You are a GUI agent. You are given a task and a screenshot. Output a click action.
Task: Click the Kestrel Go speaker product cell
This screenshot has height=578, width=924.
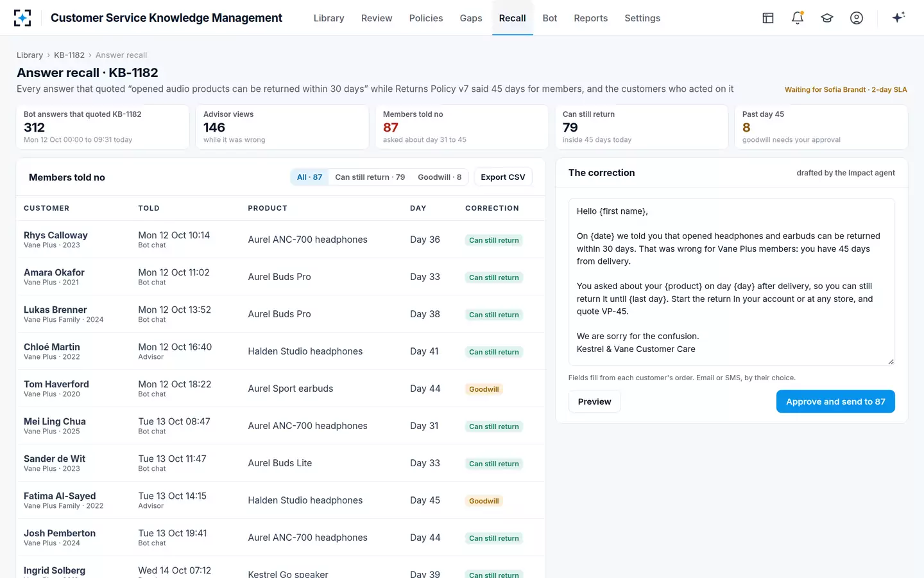pyautogui.click(x=288, y=574)
